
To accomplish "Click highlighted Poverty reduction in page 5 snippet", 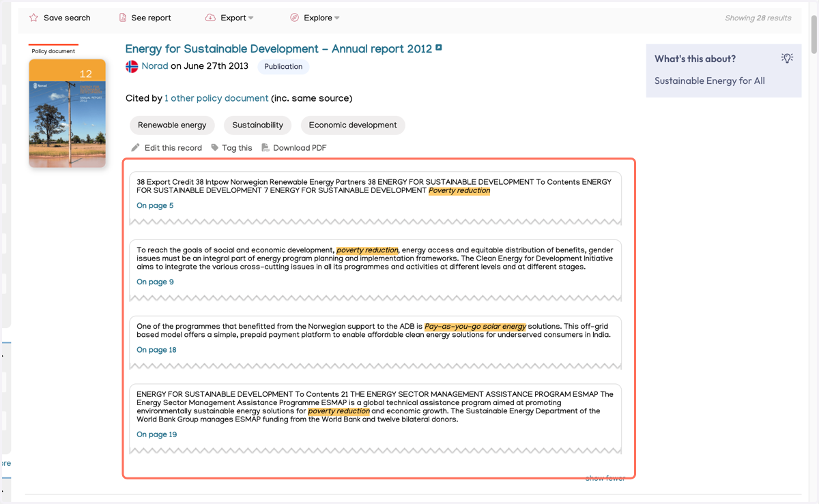I will (459, 191).
